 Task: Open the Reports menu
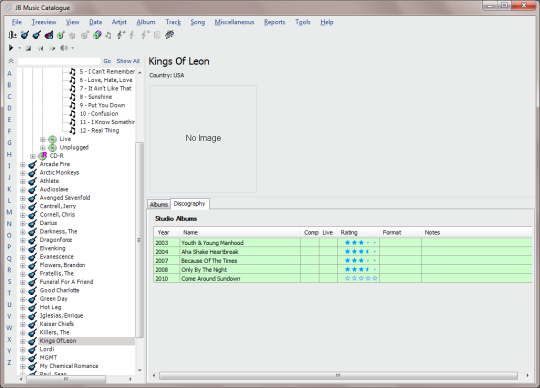274,22
